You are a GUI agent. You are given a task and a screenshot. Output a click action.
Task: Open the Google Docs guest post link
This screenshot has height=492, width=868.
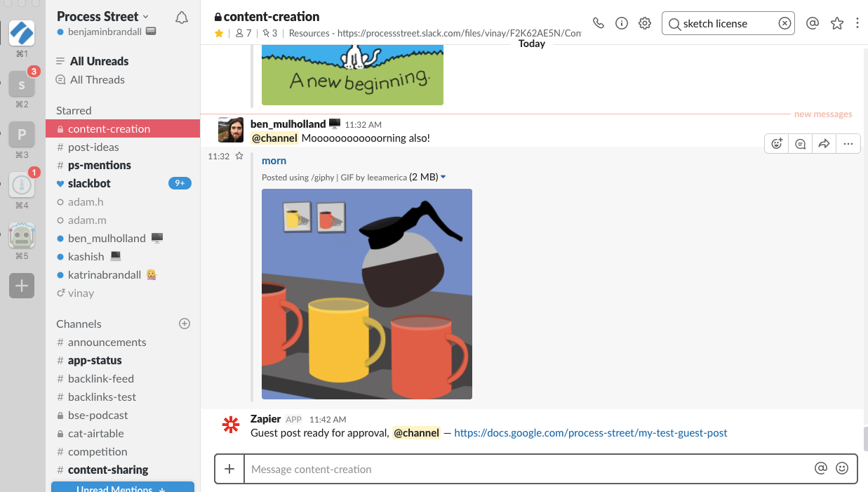click(x=591, y=432)
